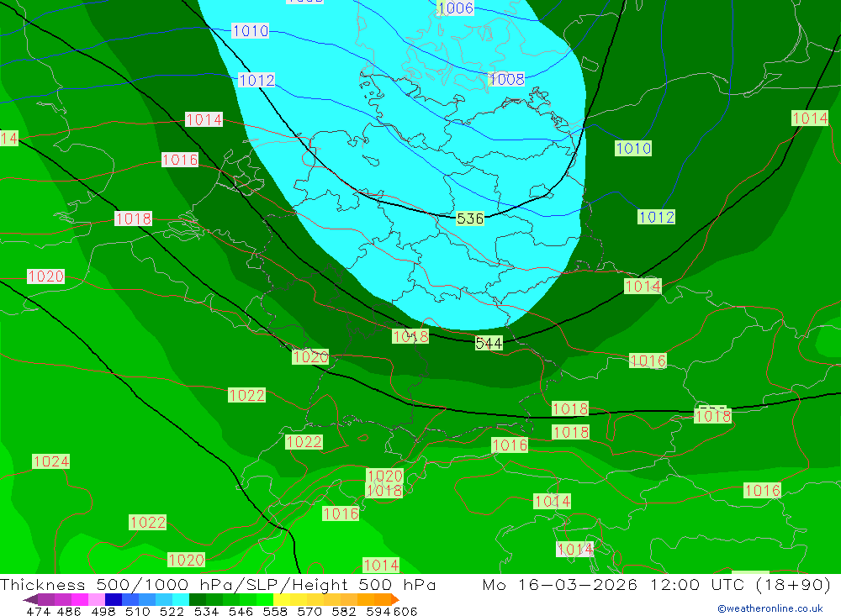Click the orange arrow tip ending the legend
Viewport: 841px width, 616px height.
tap(395, 599)
